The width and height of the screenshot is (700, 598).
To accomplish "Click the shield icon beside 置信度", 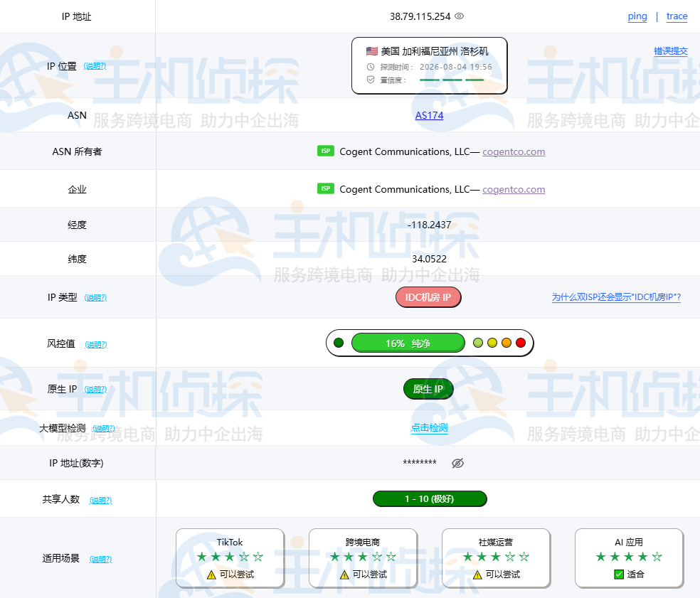I will [x=371, y=80].
